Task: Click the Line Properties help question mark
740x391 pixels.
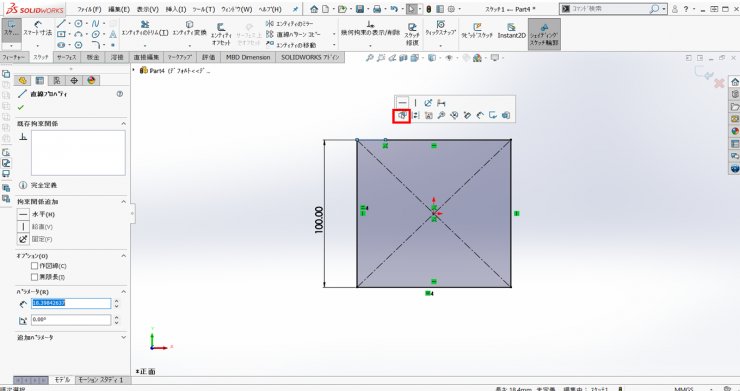Action: 120,94
